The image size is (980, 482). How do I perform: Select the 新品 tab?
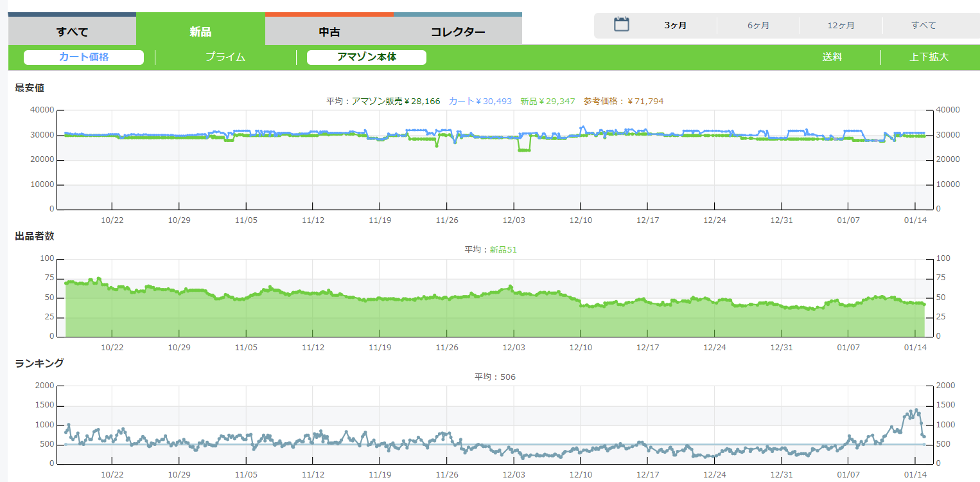[200, 31]
